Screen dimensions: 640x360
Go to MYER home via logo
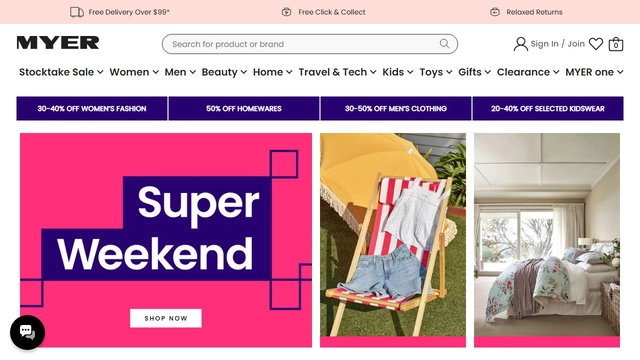pos(58,43)
